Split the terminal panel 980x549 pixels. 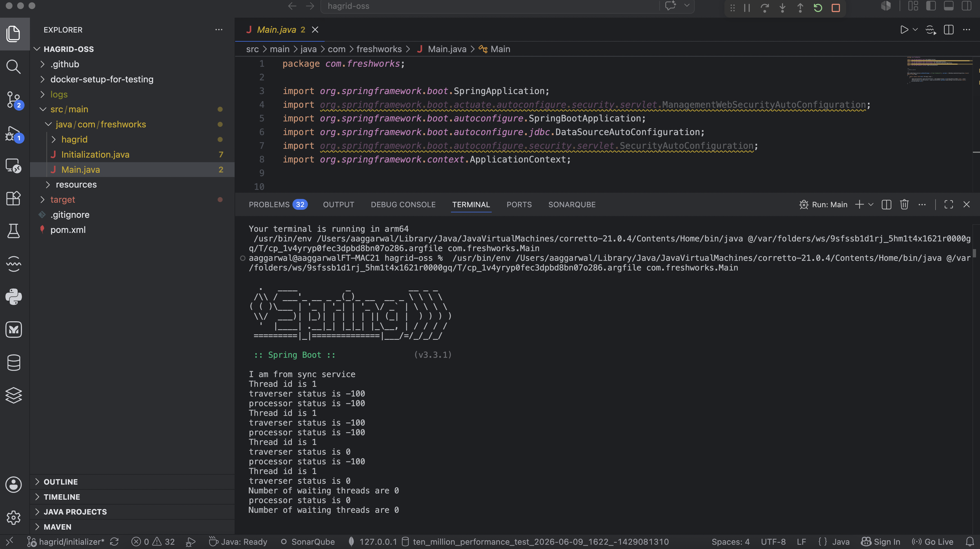(x=887, y=205)
